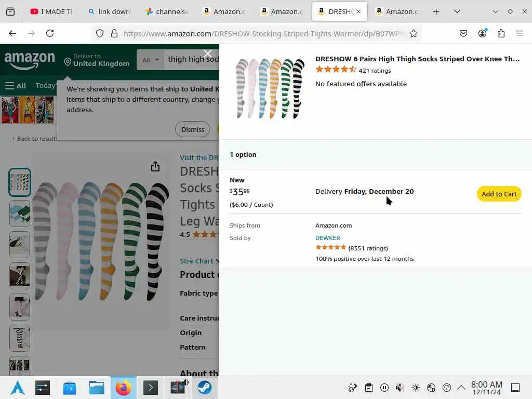Viewport: 532px width, 399px height.
Task: Click the share icon on the product image
Action: (x=155, y=166)
